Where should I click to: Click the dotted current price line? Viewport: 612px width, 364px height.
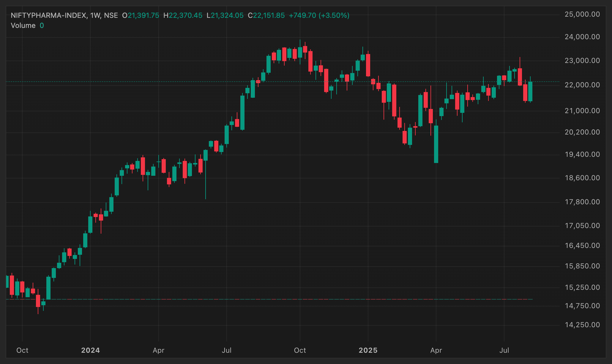[282, 82]
